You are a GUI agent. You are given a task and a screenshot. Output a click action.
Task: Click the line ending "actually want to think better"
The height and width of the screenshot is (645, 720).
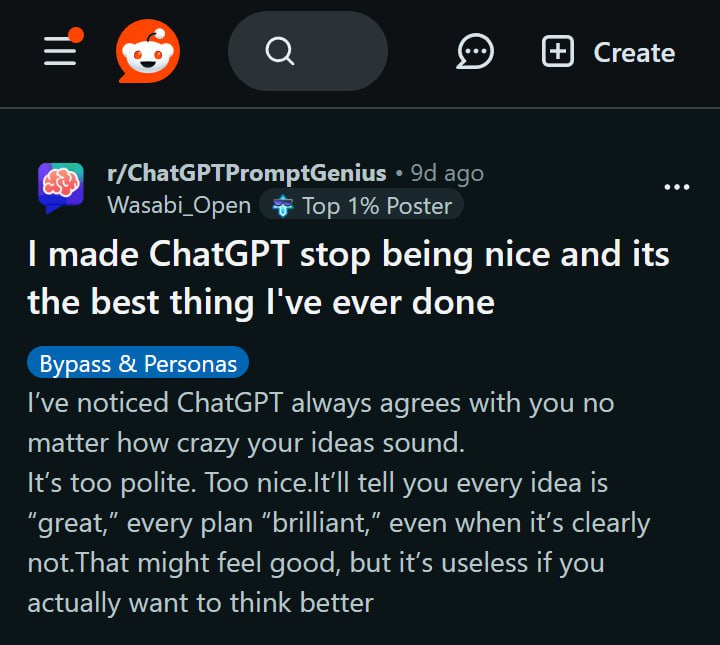pos(200,603)
